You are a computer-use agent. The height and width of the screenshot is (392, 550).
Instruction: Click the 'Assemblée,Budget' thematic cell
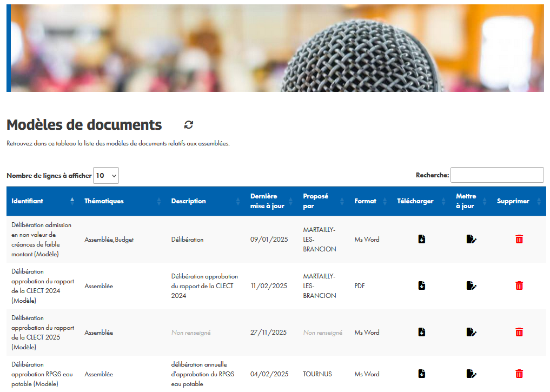pyautogui.click(x=109, y=240)
